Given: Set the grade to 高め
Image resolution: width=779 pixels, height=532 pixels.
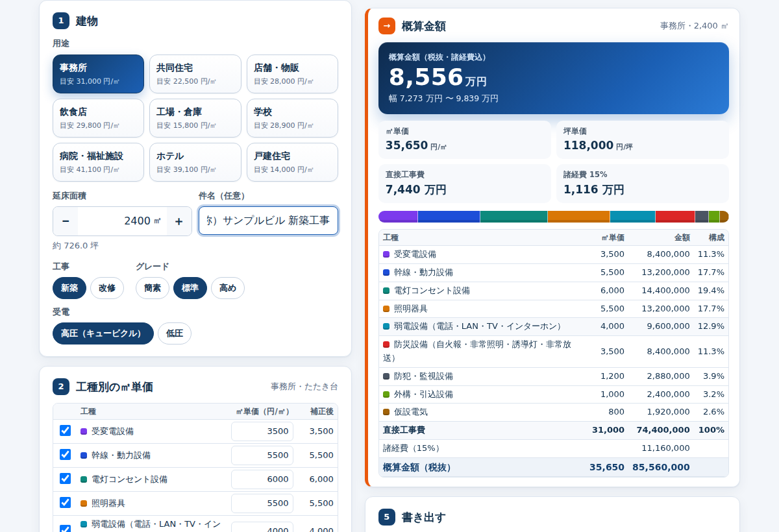Looking at the screenshot, I should [x=228, y=288].
